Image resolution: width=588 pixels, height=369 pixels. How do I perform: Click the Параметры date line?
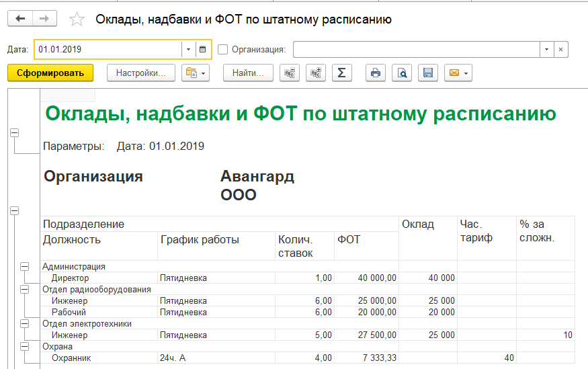[x=124, y=146]
